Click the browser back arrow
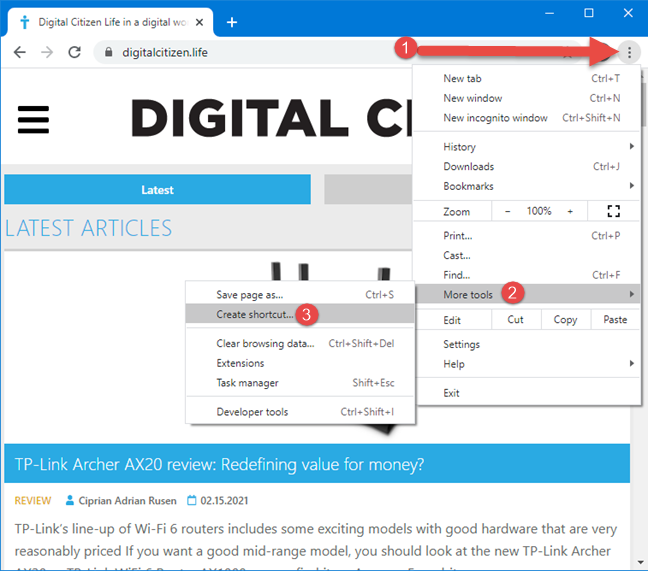648x571 pixels. point(19,52)
